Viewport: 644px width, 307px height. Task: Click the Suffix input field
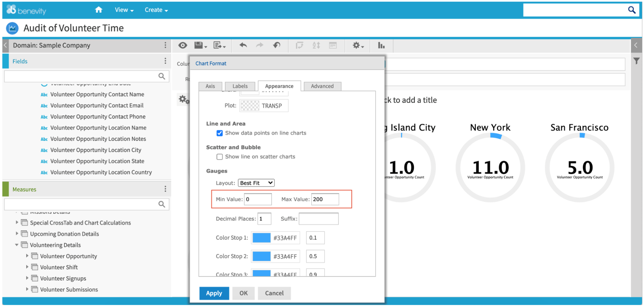coord(318,219)
